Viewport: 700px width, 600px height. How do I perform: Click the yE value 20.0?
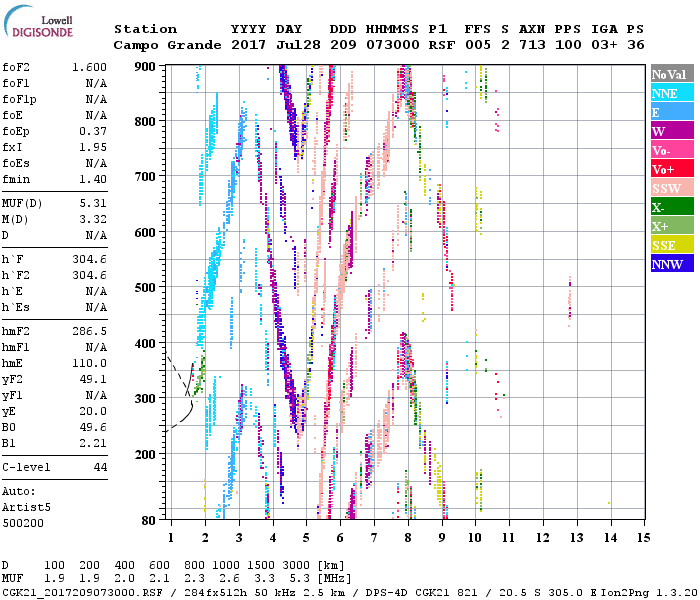coord(93,411)
